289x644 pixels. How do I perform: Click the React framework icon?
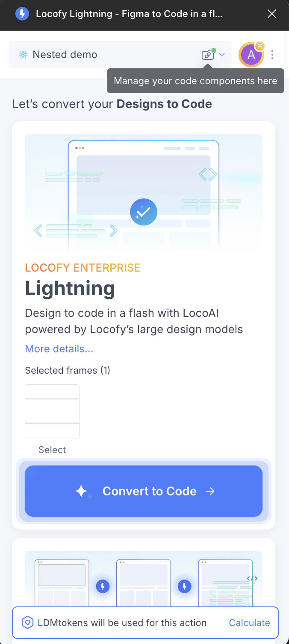click(x=23, y=55)
